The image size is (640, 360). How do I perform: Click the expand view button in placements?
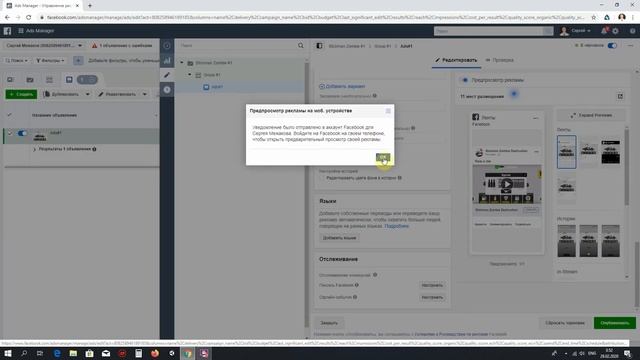click(x=591, y=116)
